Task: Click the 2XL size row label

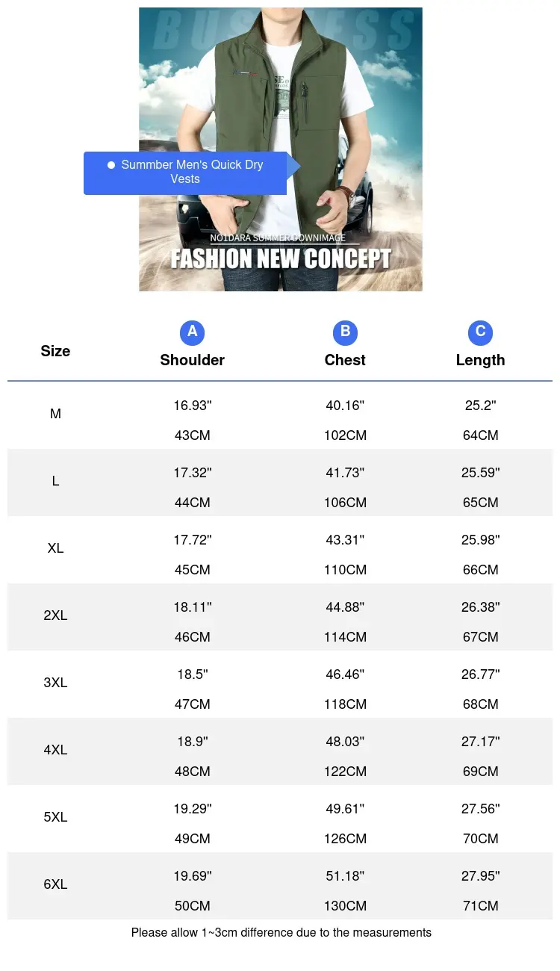Action: click(x=55, y=615)
